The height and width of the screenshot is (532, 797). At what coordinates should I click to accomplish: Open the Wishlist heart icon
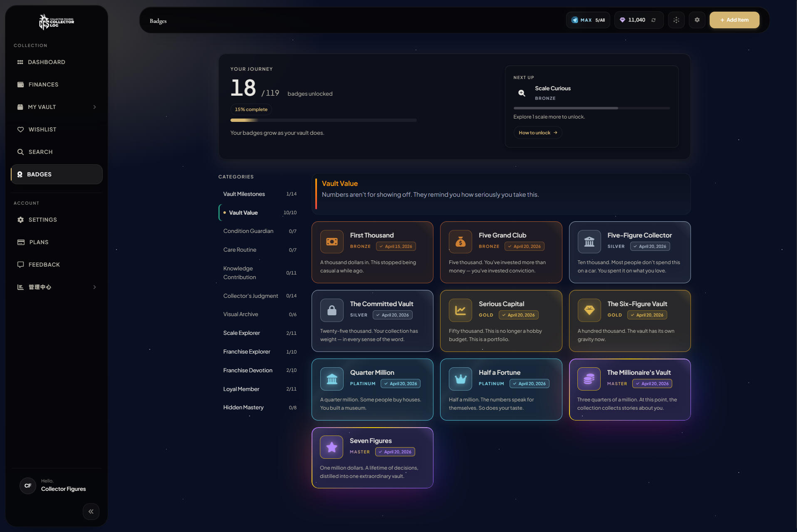click(x=21, y=129)
